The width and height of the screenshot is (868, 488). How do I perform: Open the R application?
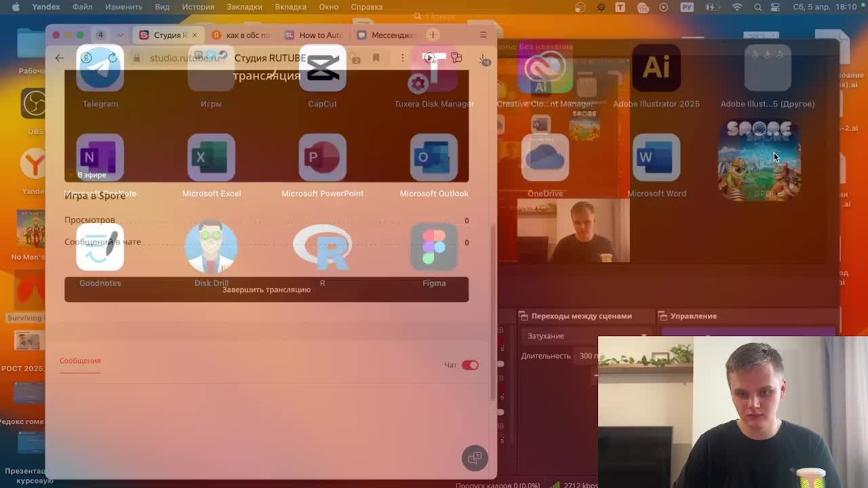[322, 247]
